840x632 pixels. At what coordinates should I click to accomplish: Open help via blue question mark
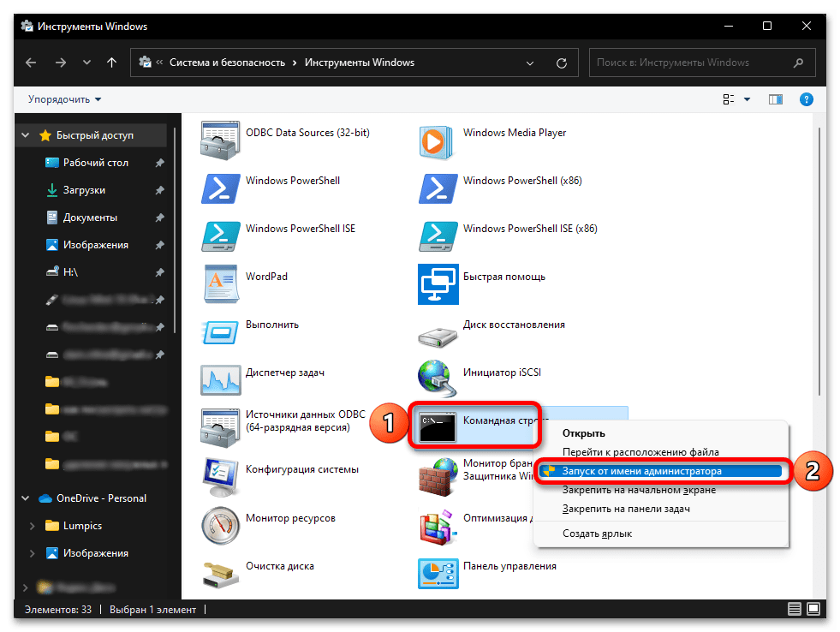click(806, 99)
